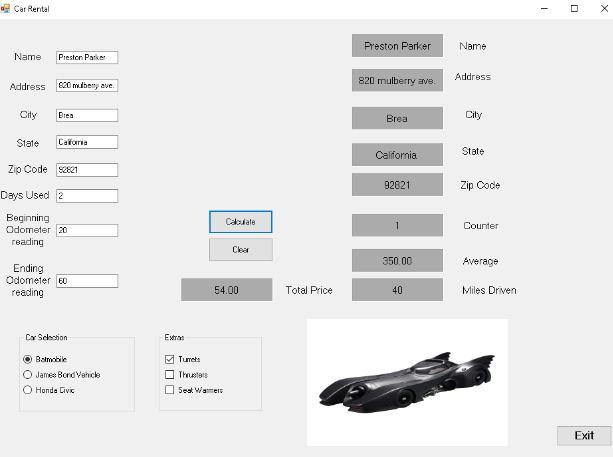Minimize the Car Rental window
Screen dimensions: 613x457
[x=544, y=9]
